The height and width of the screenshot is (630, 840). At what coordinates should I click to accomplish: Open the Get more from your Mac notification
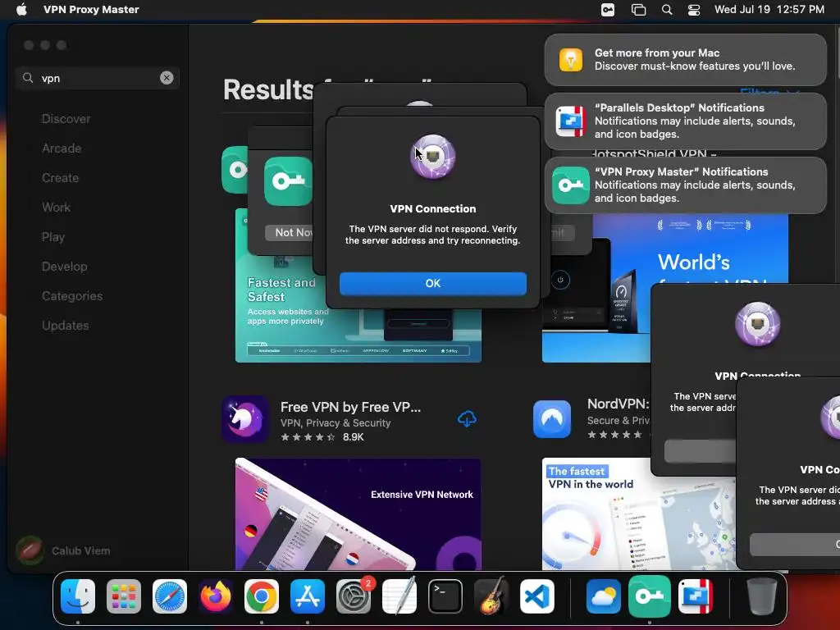(x=685, y=60)
